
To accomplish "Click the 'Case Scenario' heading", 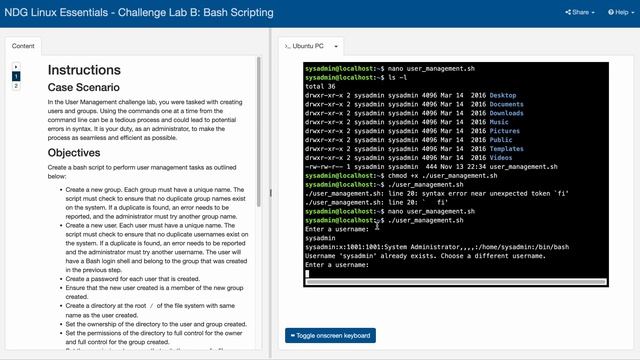I will pos(84,87).
